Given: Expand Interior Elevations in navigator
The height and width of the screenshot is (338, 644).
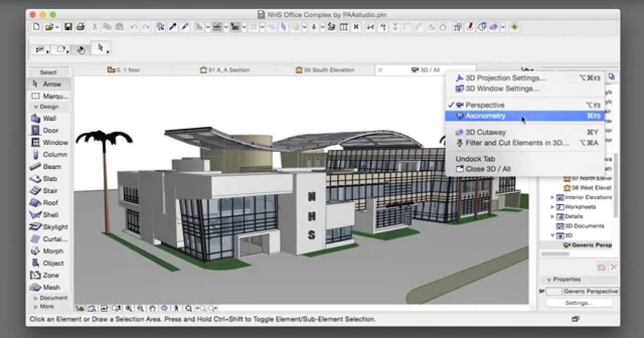Looking at the screenshot, I should 553,197.
